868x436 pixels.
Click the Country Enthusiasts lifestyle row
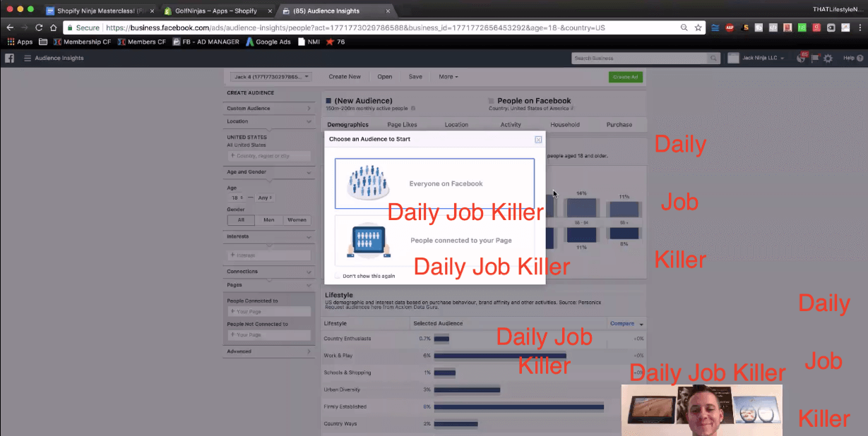[484, 339]
